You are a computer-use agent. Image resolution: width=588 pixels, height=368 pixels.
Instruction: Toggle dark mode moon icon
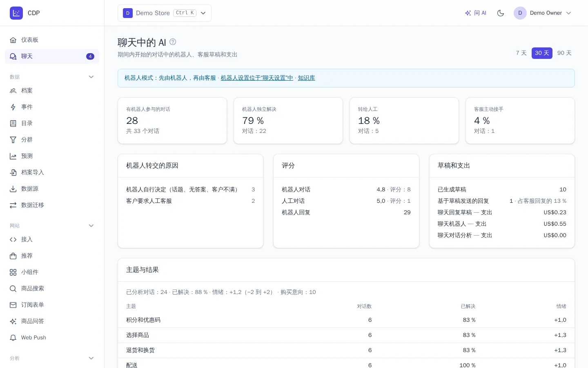(501, 13)
